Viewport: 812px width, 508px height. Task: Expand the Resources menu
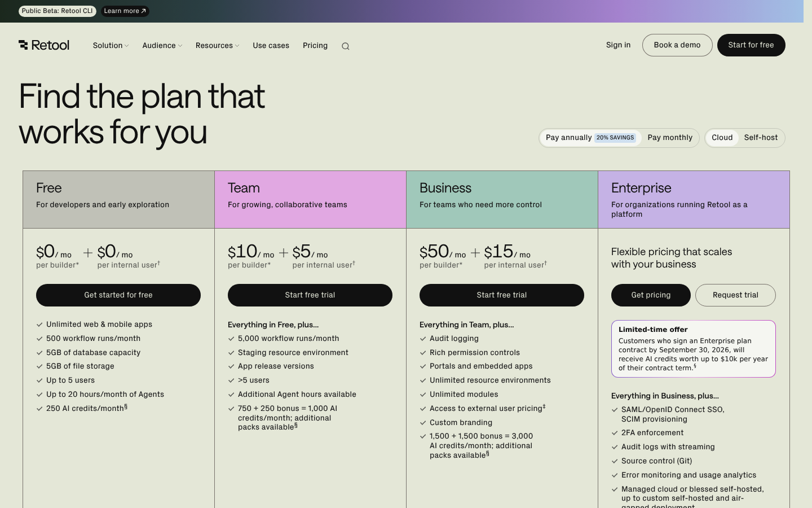coord(217,45)
